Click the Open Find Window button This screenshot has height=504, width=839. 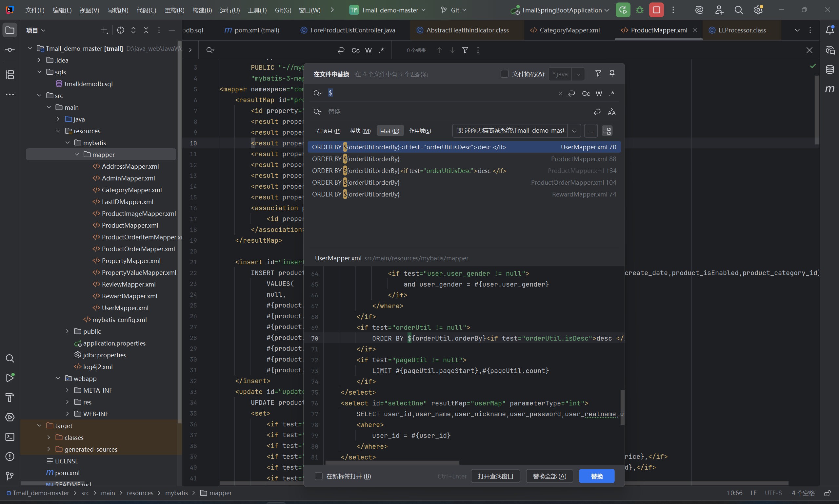pos(495,476)
